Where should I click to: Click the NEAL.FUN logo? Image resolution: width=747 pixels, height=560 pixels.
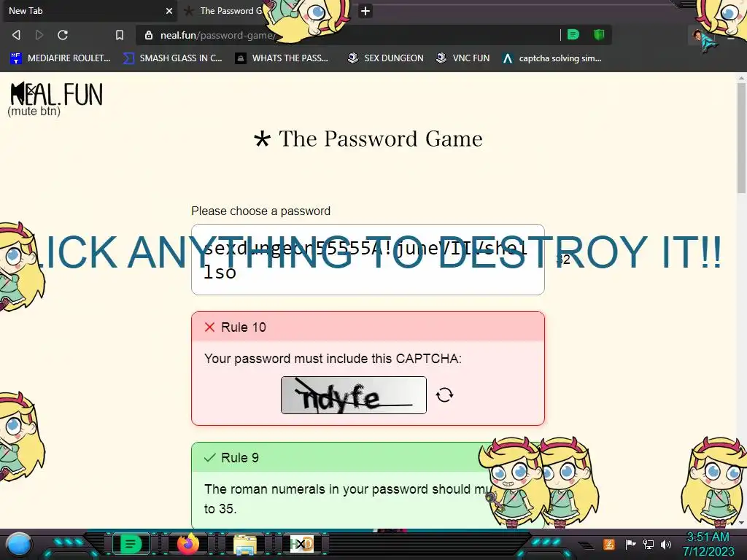(57, 93)
